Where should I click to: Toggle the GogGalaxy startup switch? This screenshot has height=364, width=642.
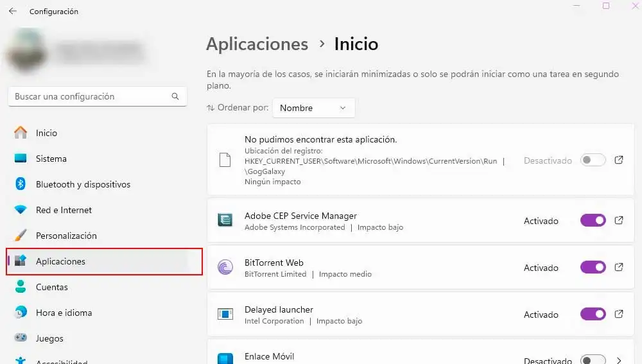[x=593, y=160]
